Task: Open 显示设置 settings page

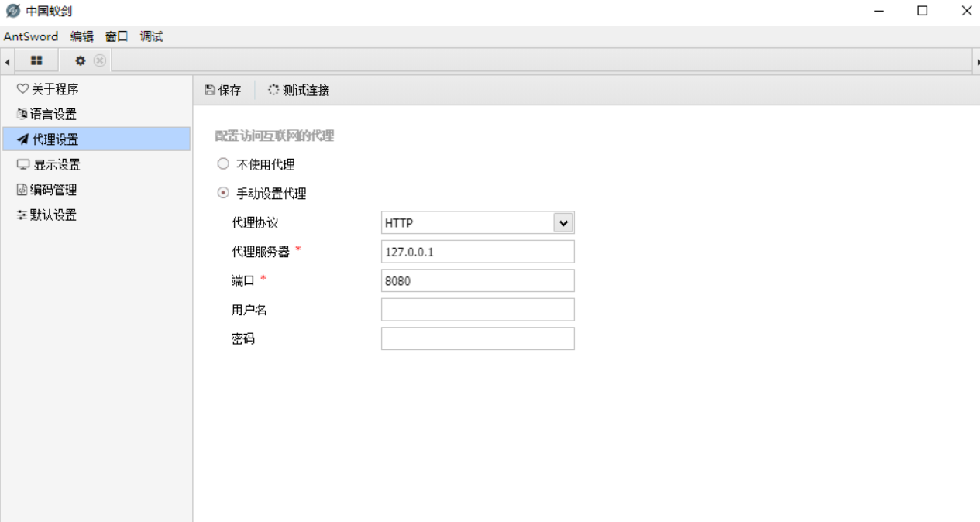Action: coord(96,165)
